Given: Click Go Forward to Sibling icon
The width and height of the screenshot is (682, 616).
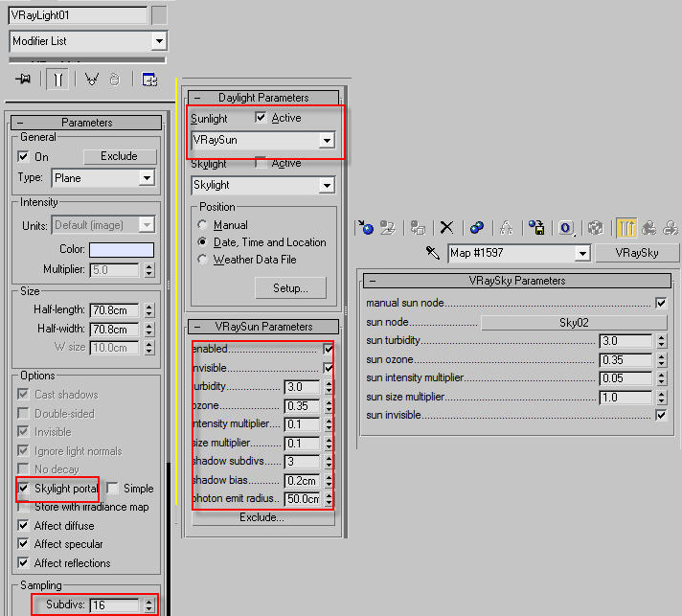Looking at the screenshot, I should pos(671,227).
